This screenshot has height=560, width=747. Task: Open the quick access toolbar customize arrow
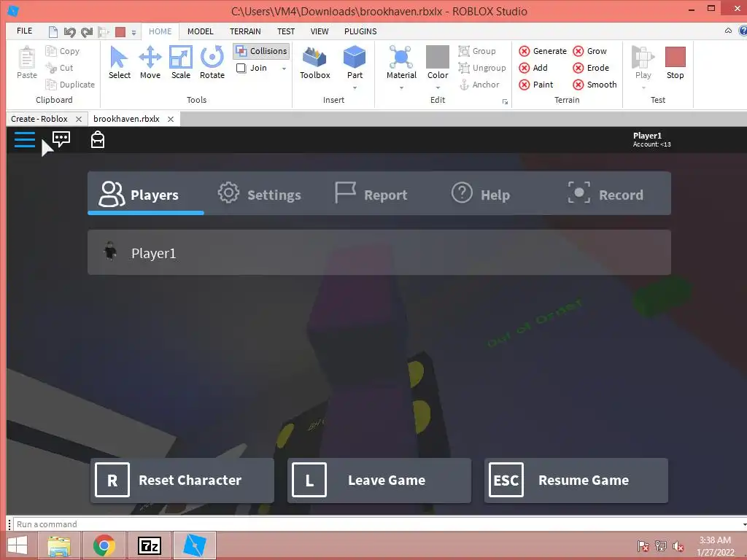tap(134, 32)
